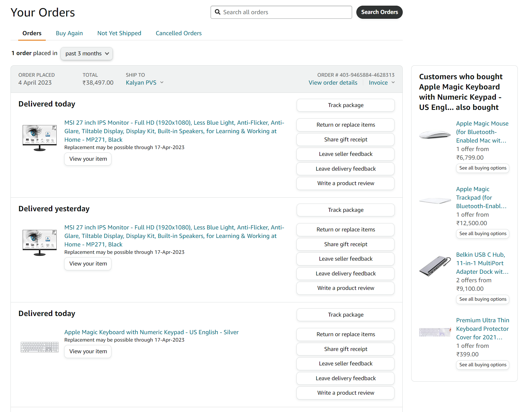Open the Not Yet Shipped tab
Screen dimensions: 532x412
click(x=119, y=33)
